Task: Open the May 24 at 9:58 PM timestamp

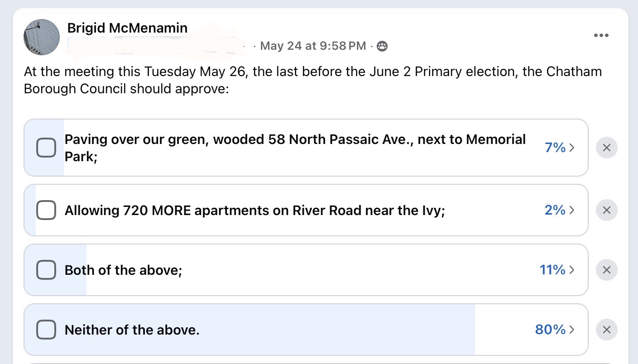Action: (x=313, y=46)
